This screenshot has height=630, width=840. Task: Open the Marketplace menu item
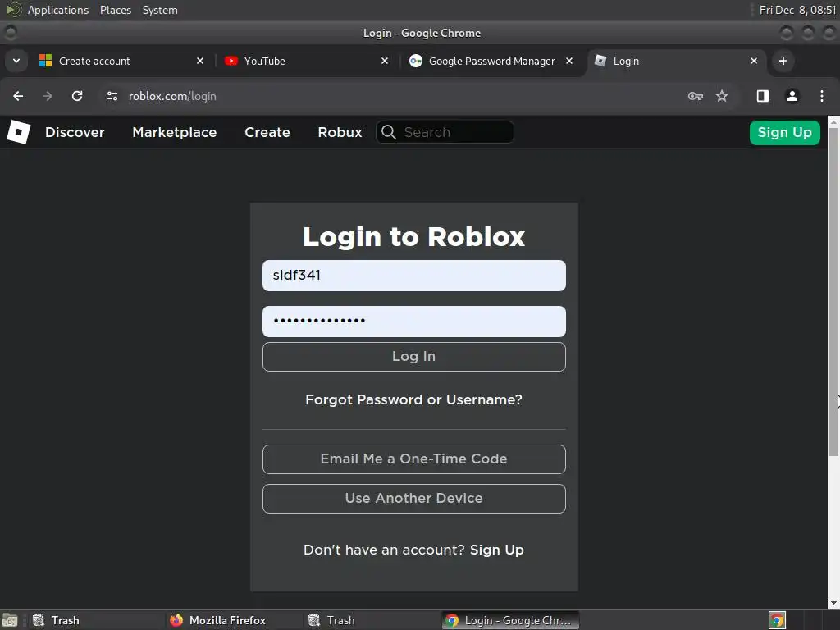175,132
